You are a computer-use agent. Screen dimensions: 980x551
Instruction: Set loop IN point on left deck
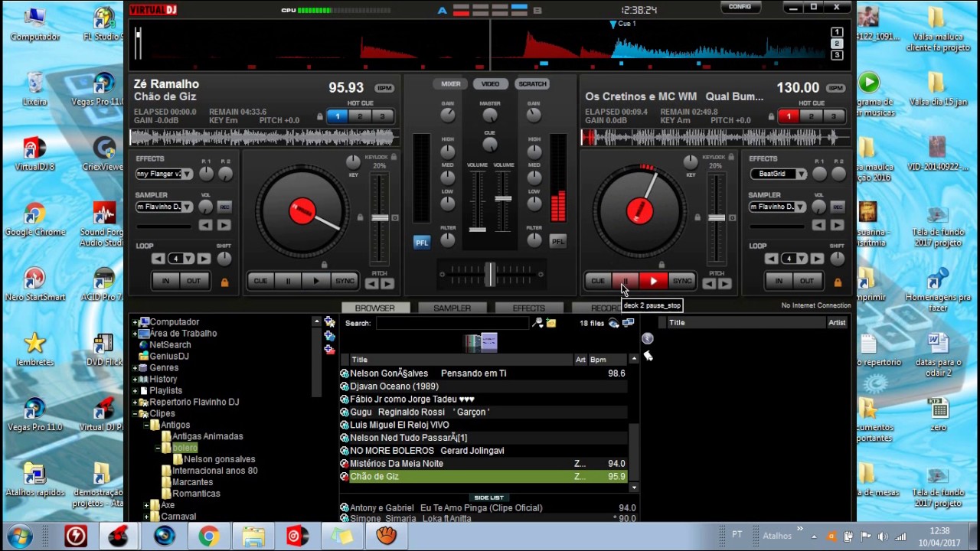click(x=165, y=281)
